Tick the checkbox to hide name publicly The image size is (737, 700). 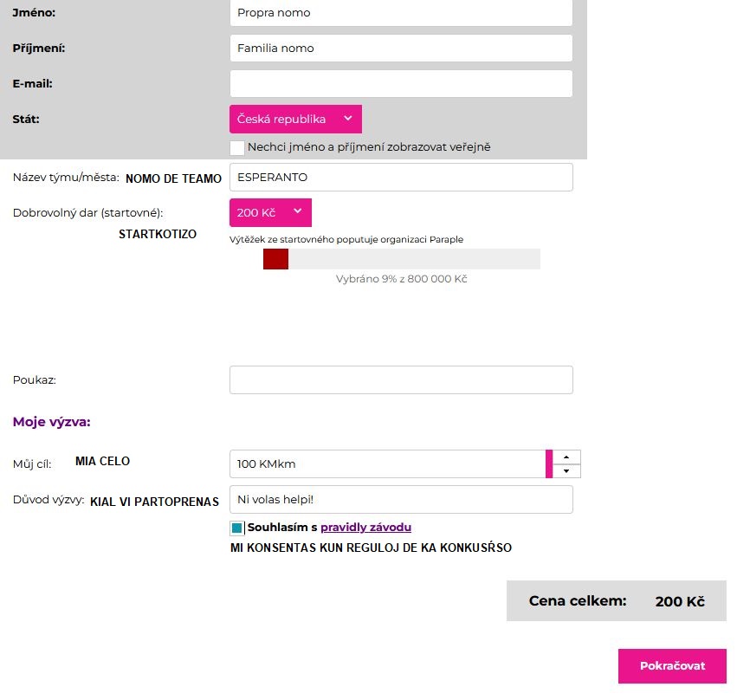pyautogui.click(x=237, y=147)
